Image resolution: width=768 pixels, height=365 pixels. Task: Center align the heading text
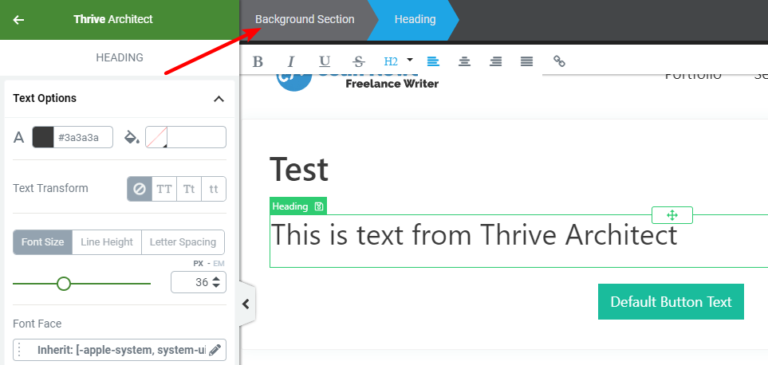pyautogui.click(x=464, y=61)
